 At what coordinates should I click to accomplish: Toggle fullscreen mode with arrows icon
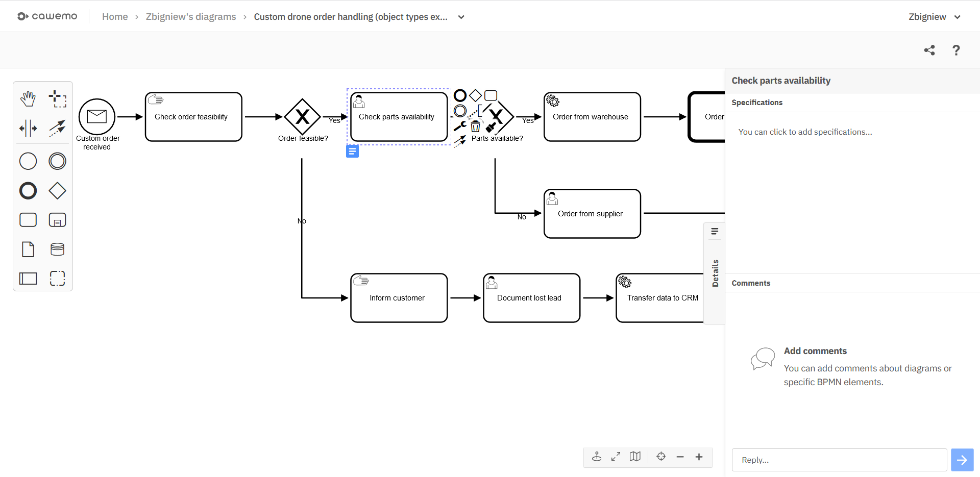[616, 457]
